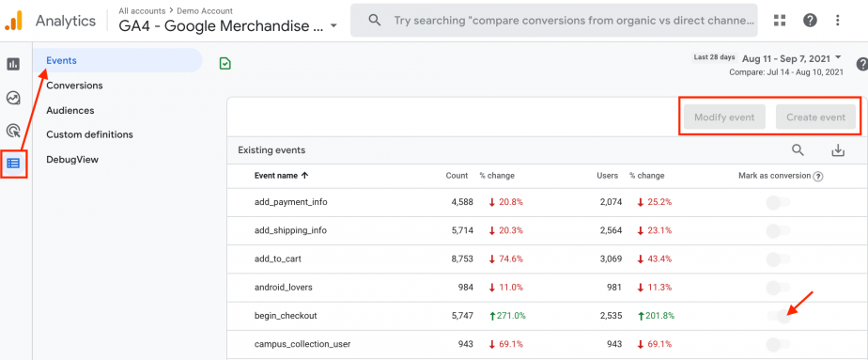Toggle add_to_cart as conversion
The height and width of the screenshot is (360, 868).
point(779,259)
